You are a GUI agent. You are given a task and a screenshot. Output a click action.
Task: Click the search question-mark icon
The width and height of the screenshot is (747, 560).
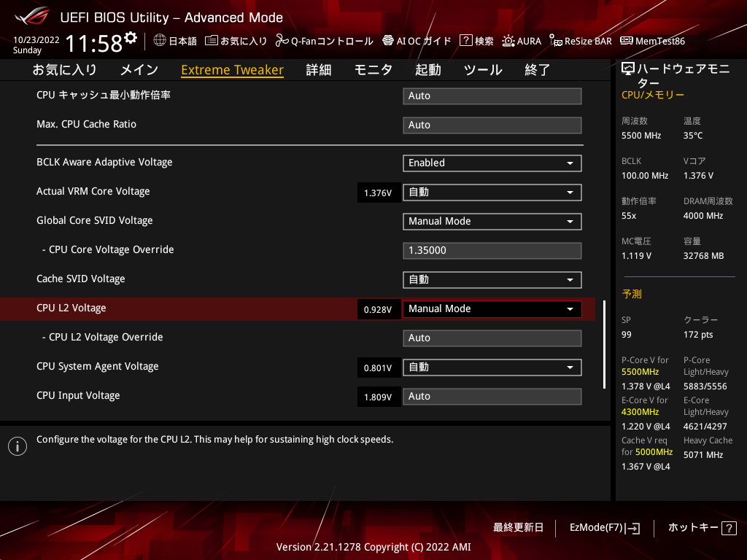click(x=465, y=41)
